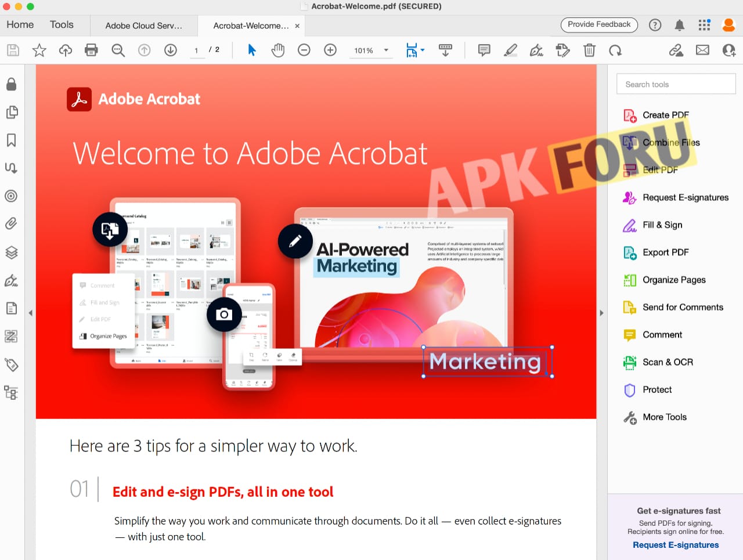Open the edit text and images tool
Image resolution: width=743 pixels, height=560 pixels.
click(562, 50)
